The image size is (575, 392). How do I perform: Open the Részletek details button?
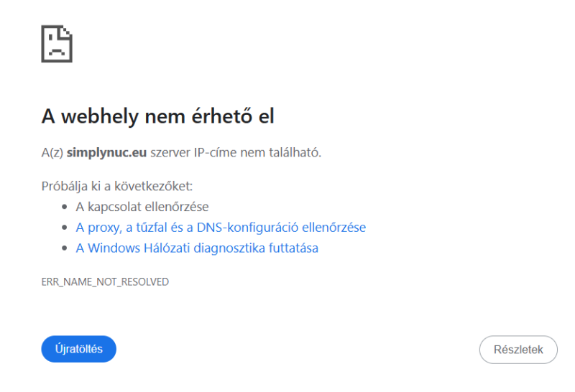(517, 350)
